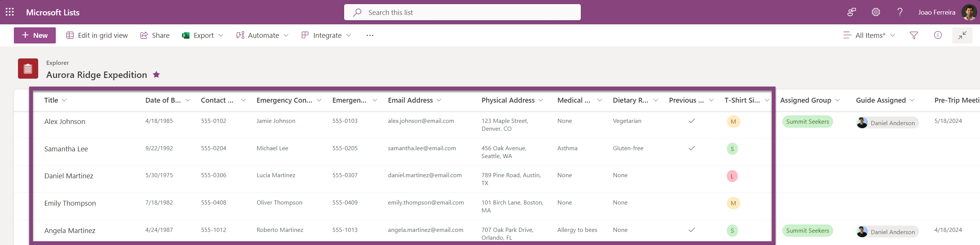The height and width of the screenshot is (245, 980).
Task: Click the help question mark icon
Action: pos(900,12)
